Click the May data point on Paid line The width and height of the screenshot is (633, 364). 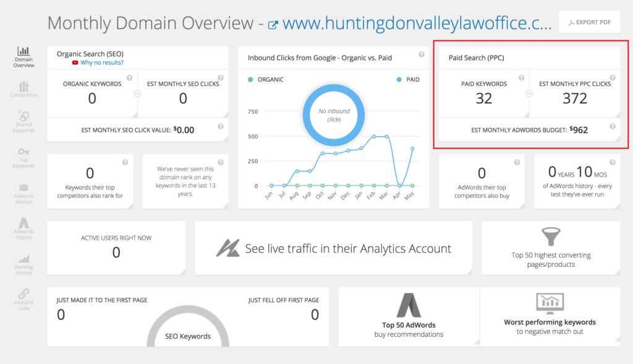point(412,148)
